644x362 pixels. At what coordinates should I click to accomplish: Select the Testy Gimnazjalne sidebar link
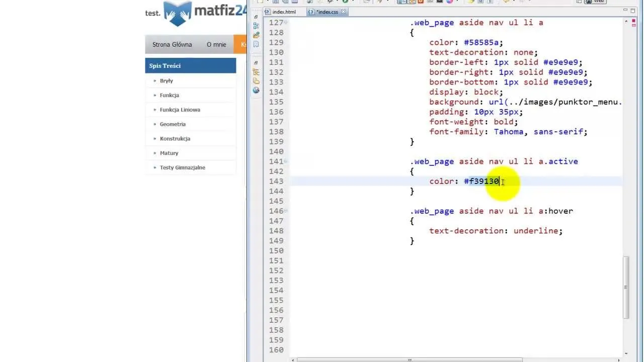point(182,167)
